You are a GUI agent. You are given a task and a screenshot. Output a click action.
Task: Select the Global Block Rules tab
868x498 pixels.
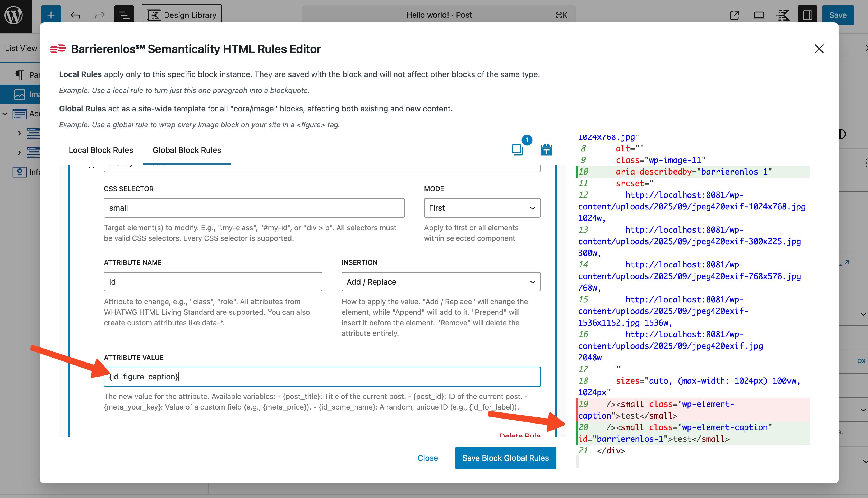[187, 150]
